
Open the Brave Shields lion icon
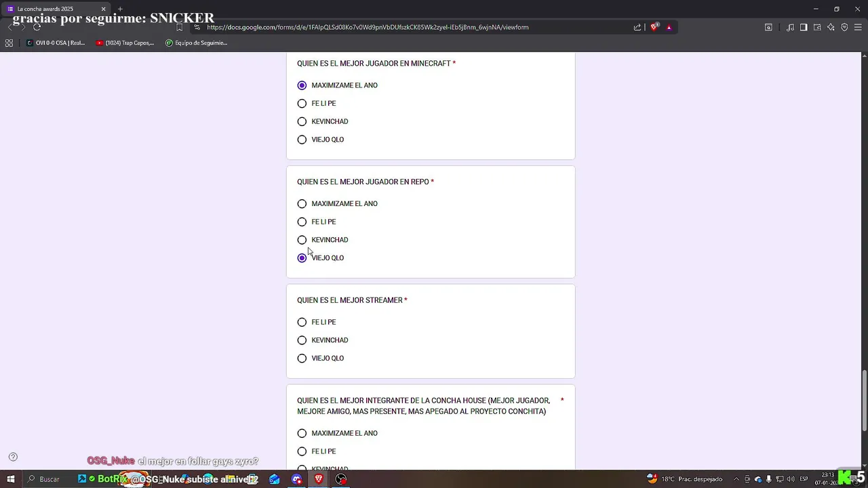[x=654, y=27]
